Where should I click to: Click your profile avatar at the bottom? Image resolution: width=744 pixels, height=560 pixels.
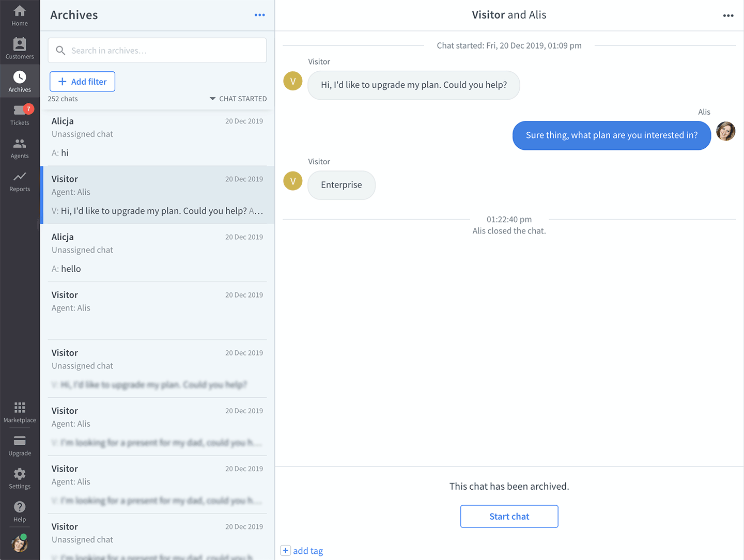[x=20, y=543]
